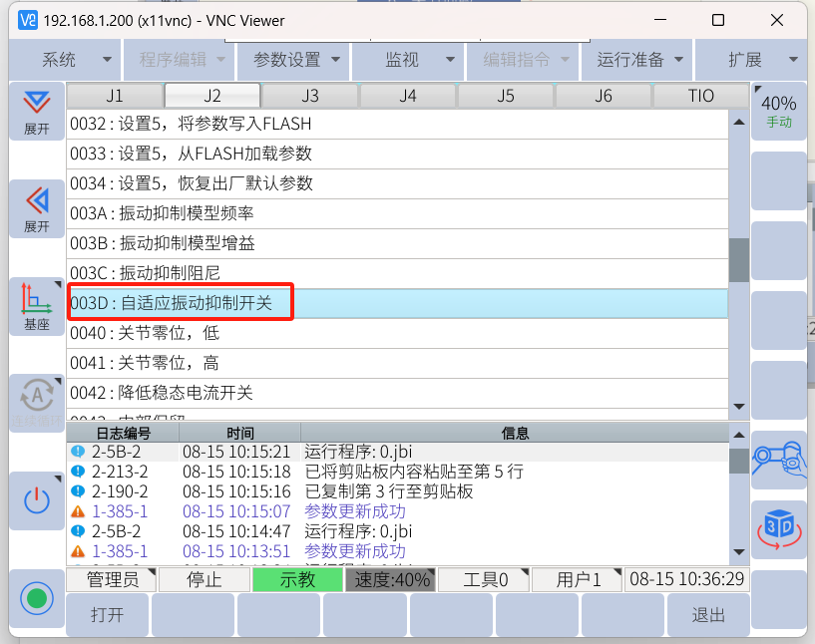Switch to the TIO tab

point(700,96)
